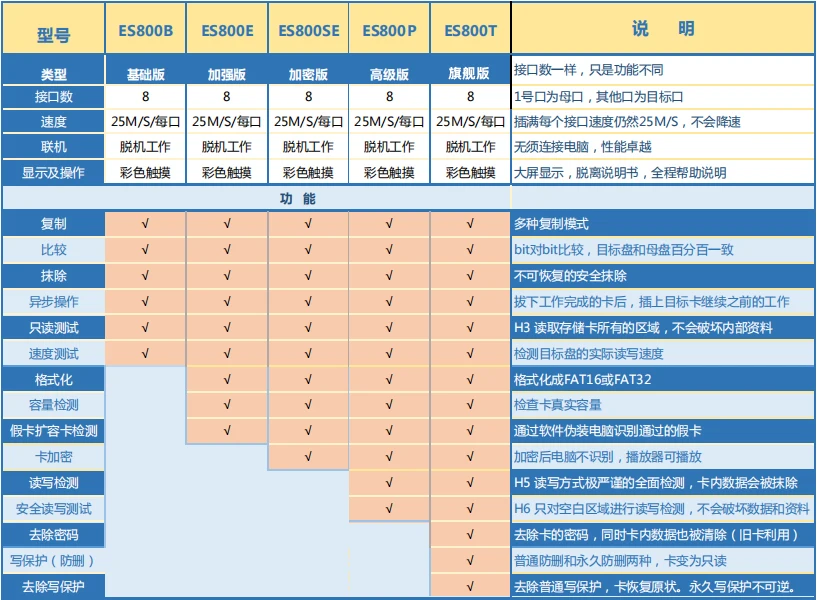Click the 写保护（防删） row label

click(53, 561)
